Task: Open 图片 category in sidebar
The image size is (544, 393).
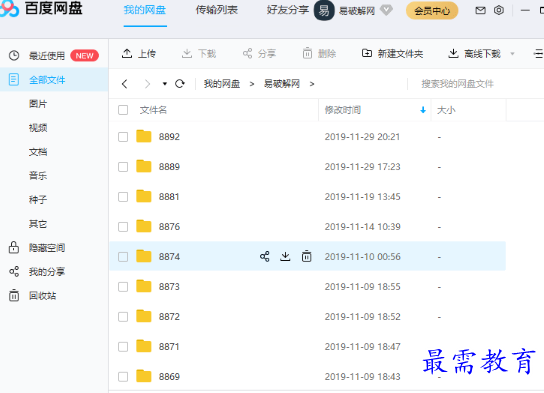Action: (38, 104)
